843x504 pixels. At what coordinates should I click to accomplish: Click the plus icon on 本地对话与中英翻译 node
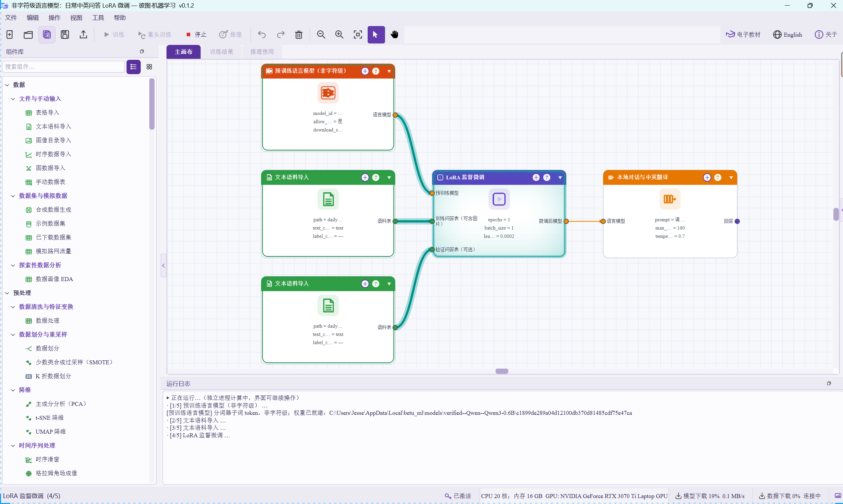click(x=707, y=177)
